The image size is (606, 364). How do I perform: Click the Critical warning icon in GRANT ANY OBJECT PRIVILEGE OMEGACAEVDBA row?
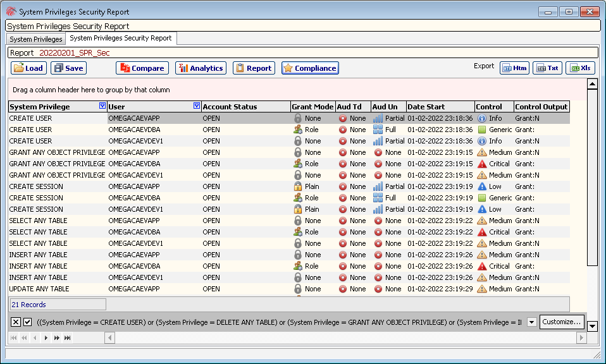pyautogui.click(x=481, y=164)
